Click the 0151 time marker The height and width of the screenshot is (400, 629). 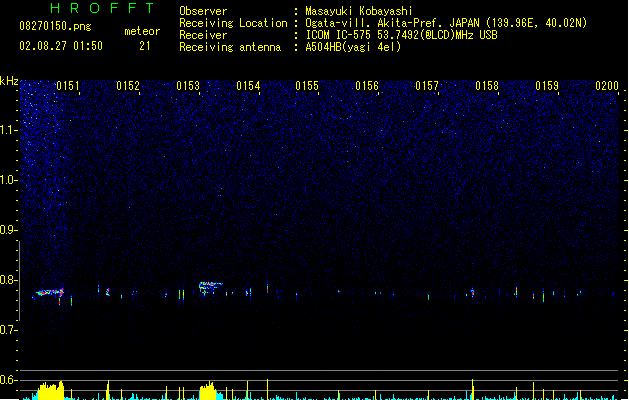click(68, 86)
